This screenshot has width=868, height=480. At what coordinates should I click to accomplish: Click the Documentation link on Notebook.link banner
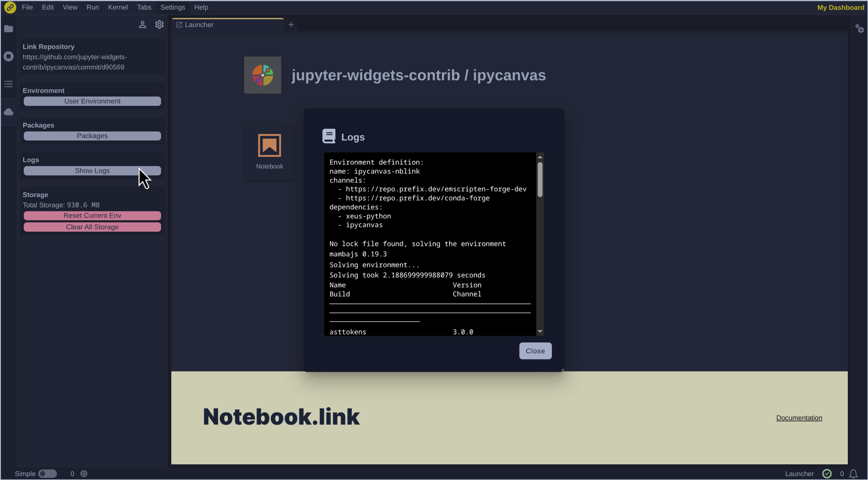click(x=799, y=418)
